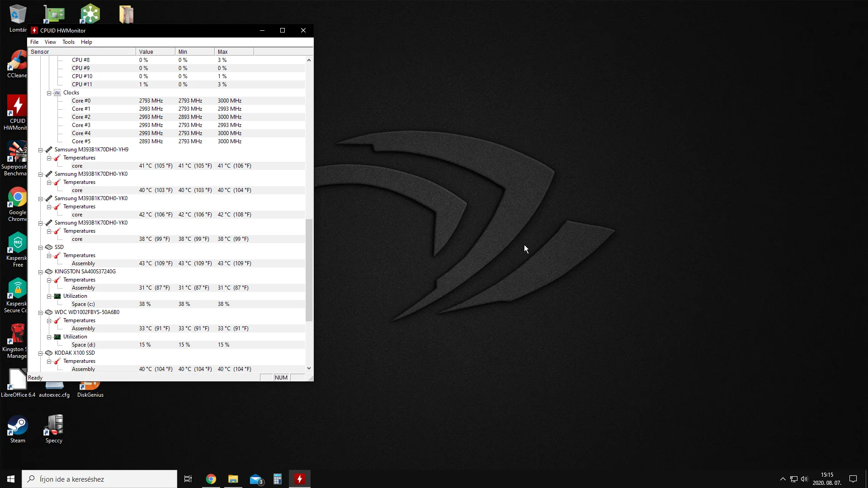Click HWMonitor icon in taskbar
This screenshot has height=488, width=868.
(299, 479)
